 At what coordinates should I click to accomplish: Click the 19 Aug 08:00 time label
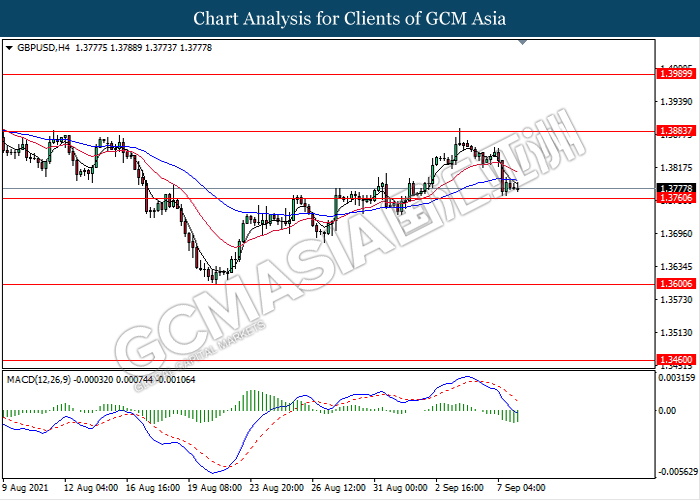pos(215,488)
